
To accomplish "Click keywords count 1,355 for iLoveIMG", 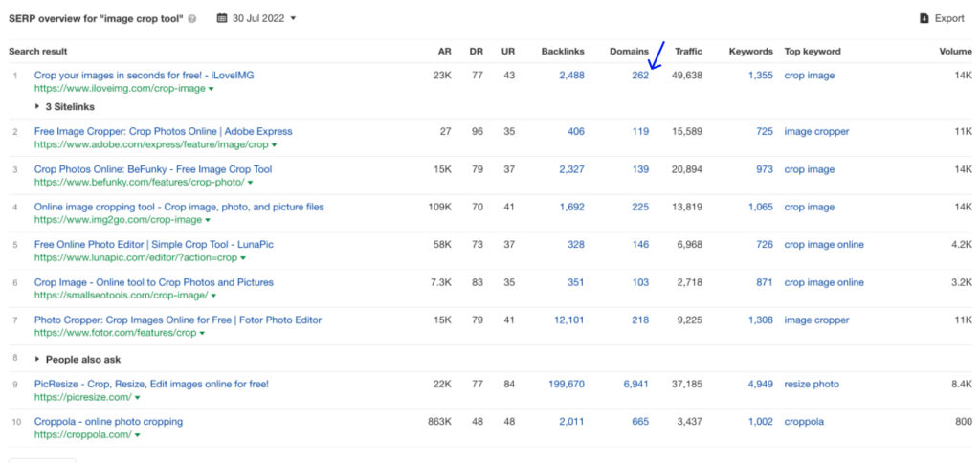I will coord(761,76).
